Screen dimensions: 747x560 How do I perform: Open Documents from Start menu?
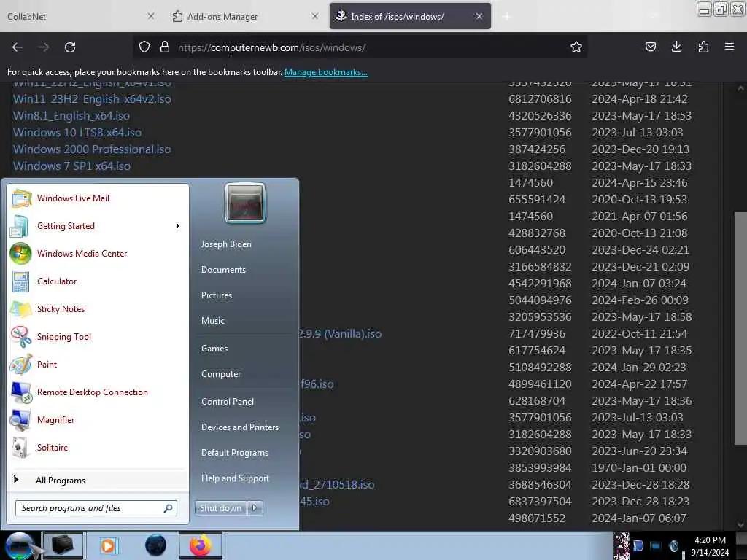coord(223,270)
